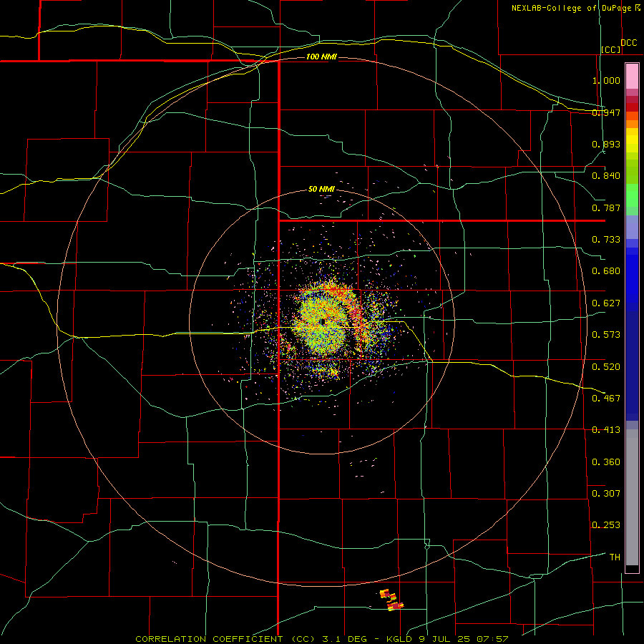Click the Correlation Coefficient KGLD caption
The image size is (644, 644).
pos(322,639)
